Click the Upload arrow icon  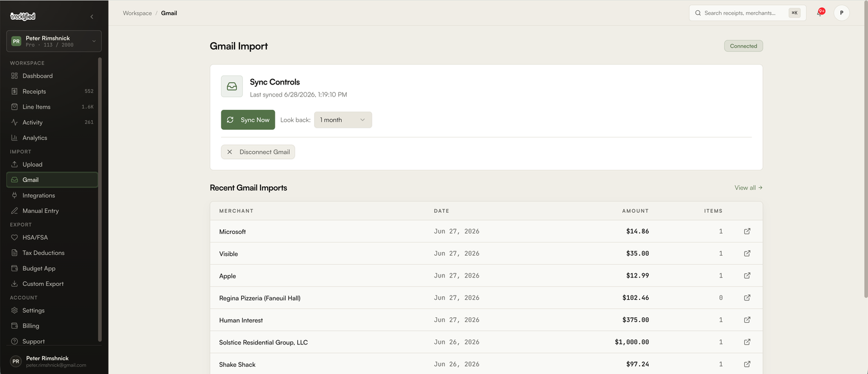[14, 165]
